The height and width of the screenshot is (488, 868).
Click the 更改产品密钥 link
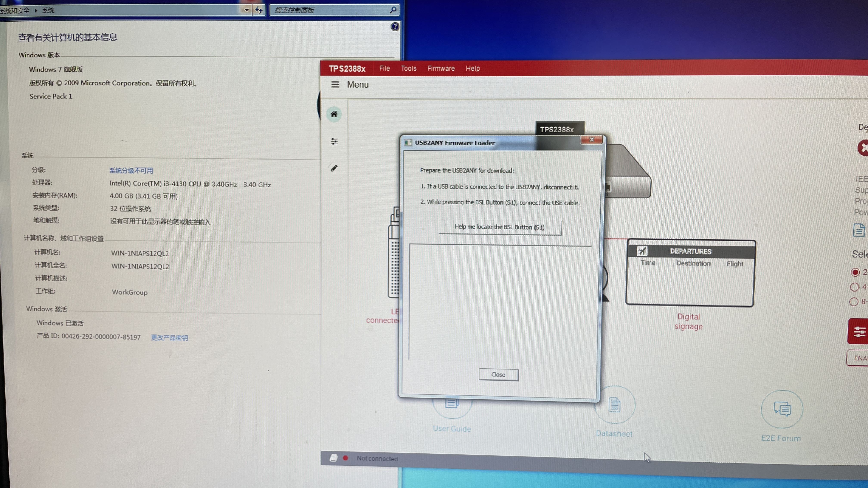pos(169,337)
